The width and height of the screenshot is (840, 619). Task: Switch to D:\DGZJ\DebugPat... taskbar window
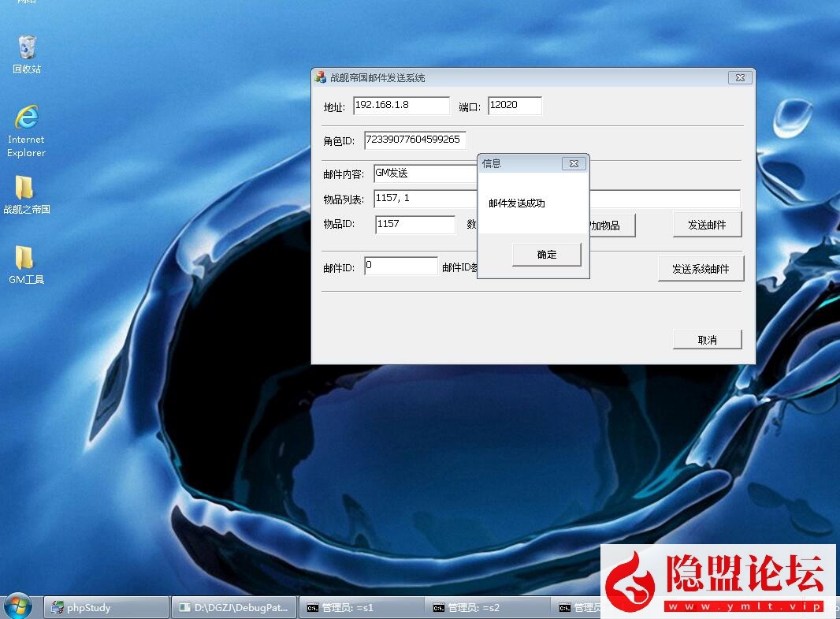(x=234, y=608)
